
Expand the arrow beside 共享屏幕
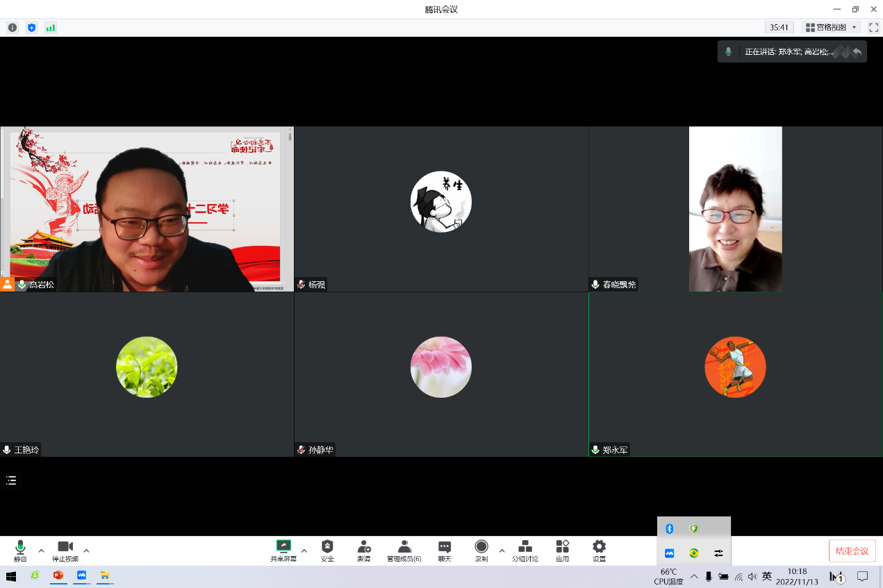(304, 551)
